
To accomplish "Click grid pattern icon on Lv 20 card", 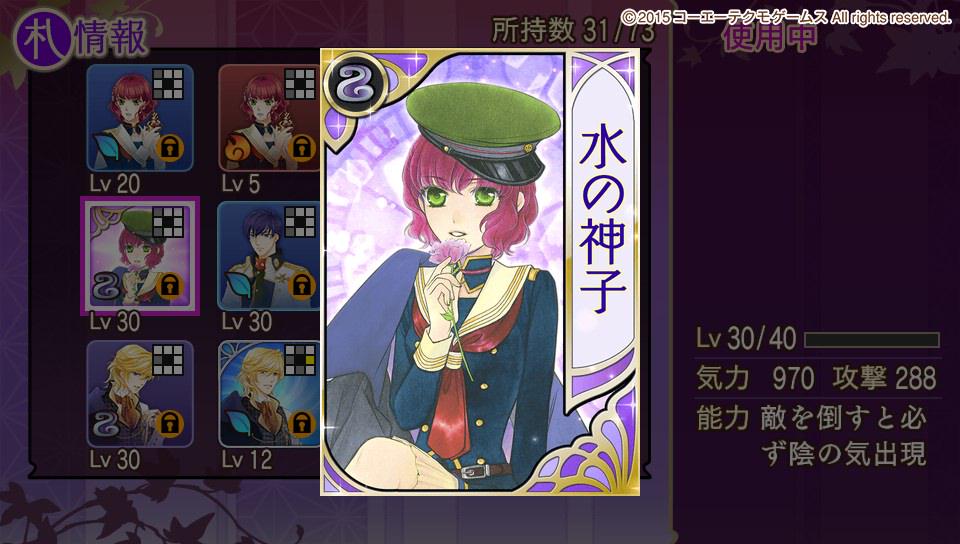I will click(168, 84).
